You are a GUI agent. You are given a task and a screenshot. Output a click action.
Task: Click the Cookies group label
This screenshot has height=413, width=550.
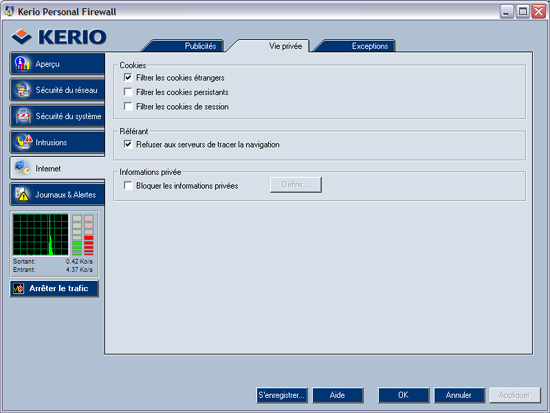(133, 65)
